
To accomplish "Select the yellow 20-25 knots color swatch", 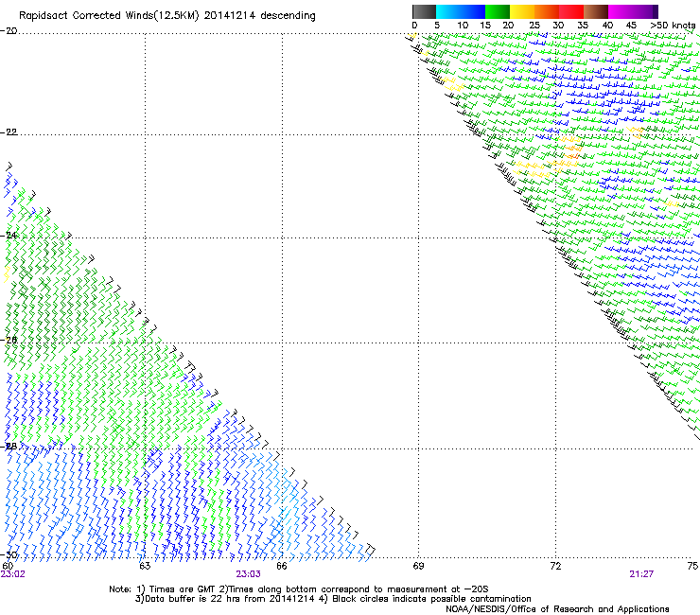I will (522, 11).
